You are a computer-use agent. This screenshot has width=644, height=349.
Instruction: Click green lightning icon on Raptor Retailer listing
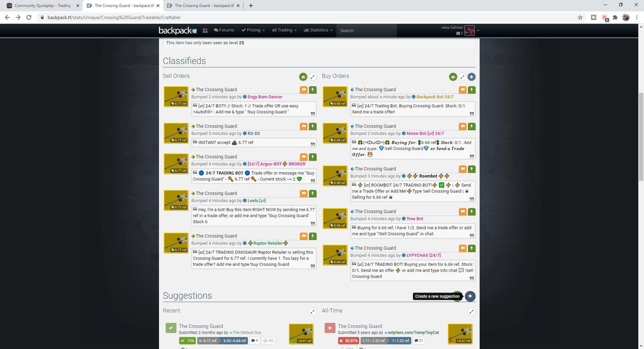click(312, 236)
